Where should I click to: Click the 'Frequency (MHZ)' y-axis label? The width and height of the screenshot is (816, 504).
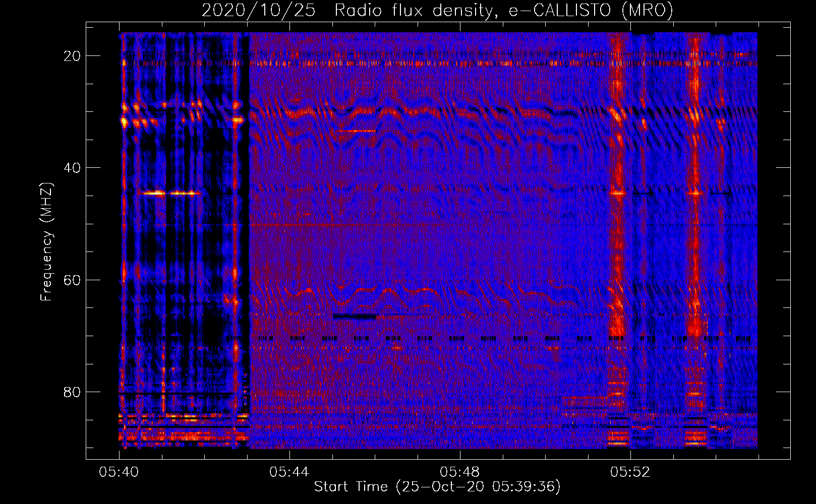[x=46, y=242]
